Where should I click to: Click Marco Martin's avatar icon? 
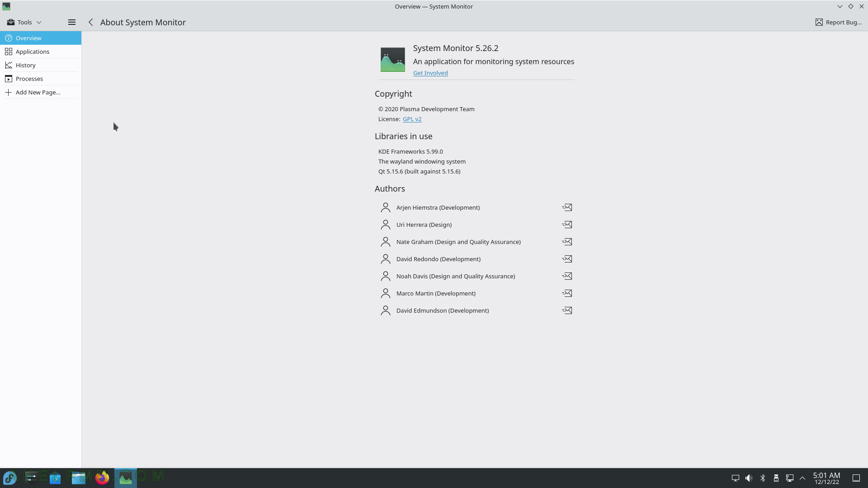[386, 293]
